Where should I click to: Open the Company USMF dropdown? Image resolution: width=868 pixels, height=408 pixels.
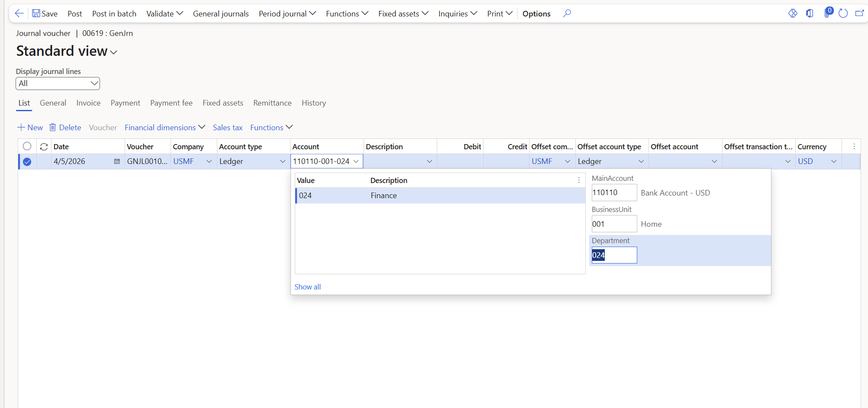coord(209,161)
